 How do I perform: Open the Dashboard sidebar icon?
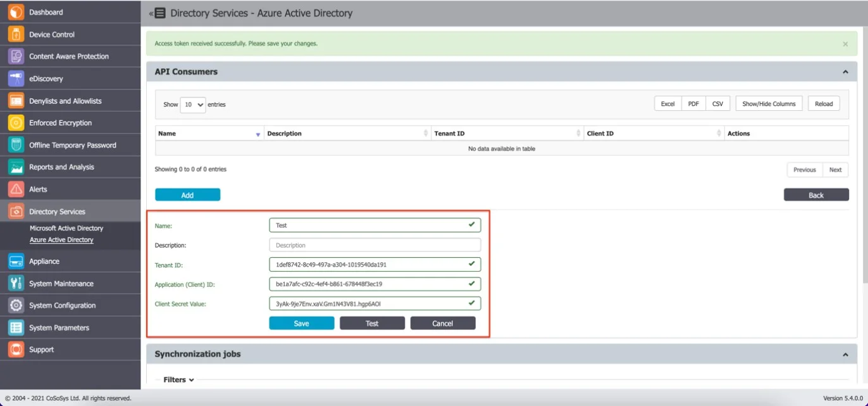(x=16, y=12)
